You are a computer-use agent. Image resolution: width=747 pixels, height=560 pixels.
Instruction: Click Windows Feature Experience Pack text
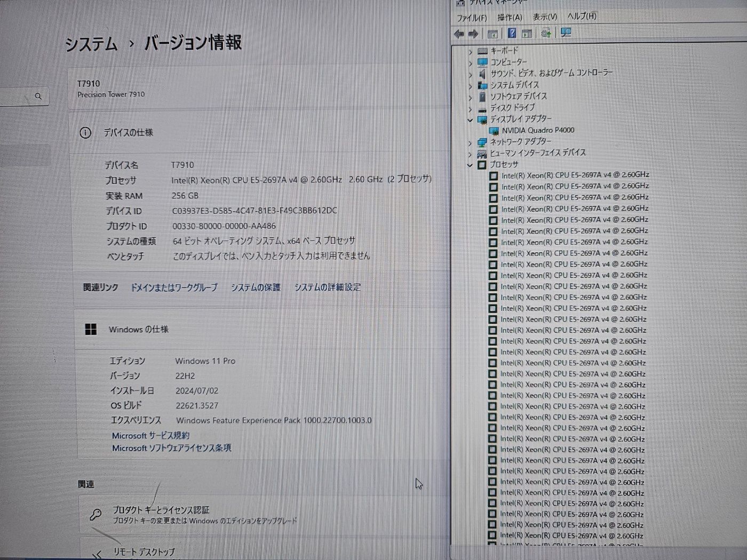274,420
